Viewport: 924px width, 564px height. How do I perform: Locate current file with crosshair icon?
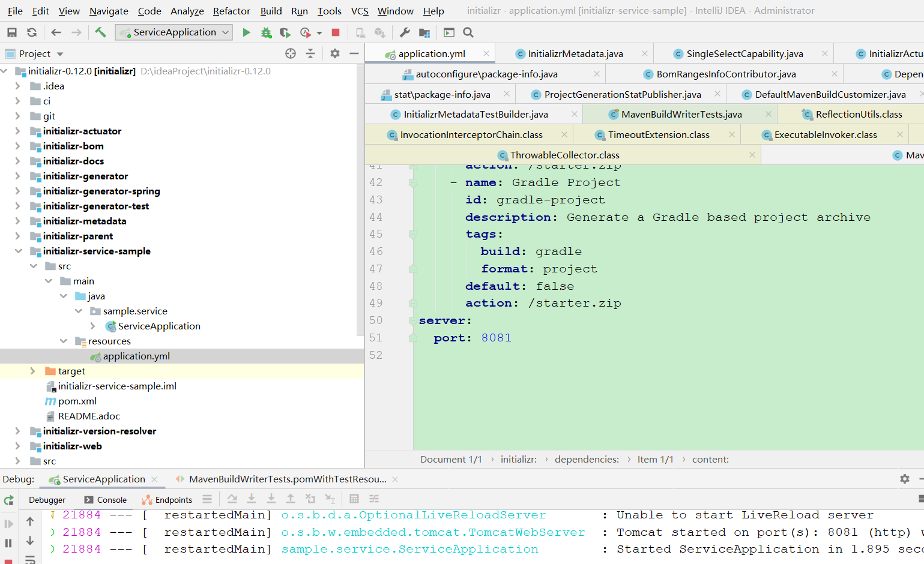click(x=291, y=53)
